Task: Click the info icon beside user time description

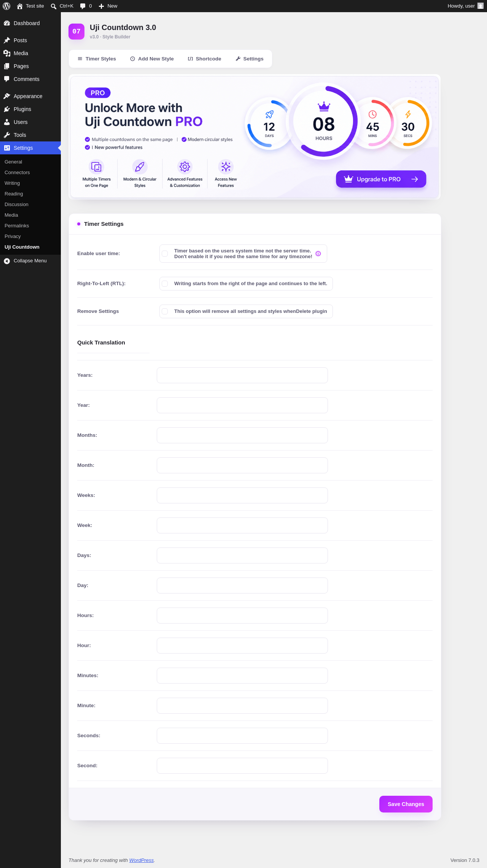Action: click(318, 254)
